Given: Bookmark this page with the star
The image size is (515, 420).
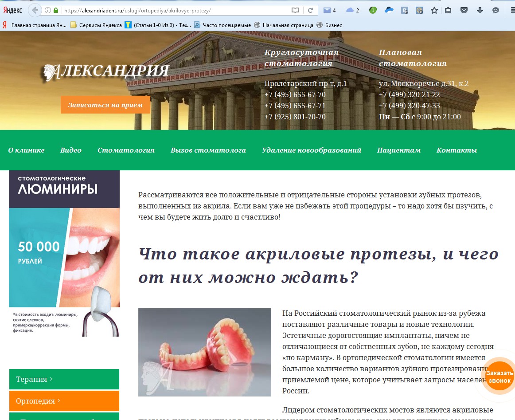Looking at the screenshot, I should 434,11.
